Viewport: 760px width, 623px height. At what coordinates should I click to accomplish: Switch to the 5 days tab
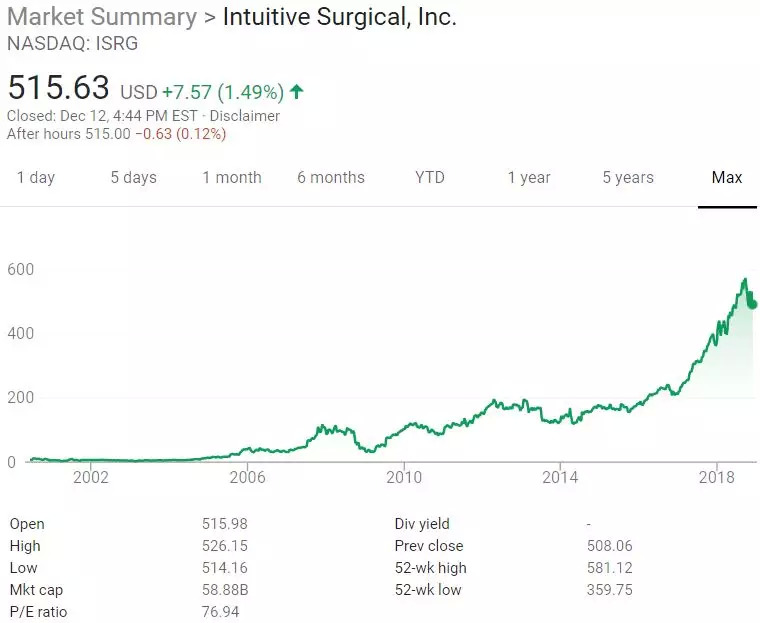point(133,178)
